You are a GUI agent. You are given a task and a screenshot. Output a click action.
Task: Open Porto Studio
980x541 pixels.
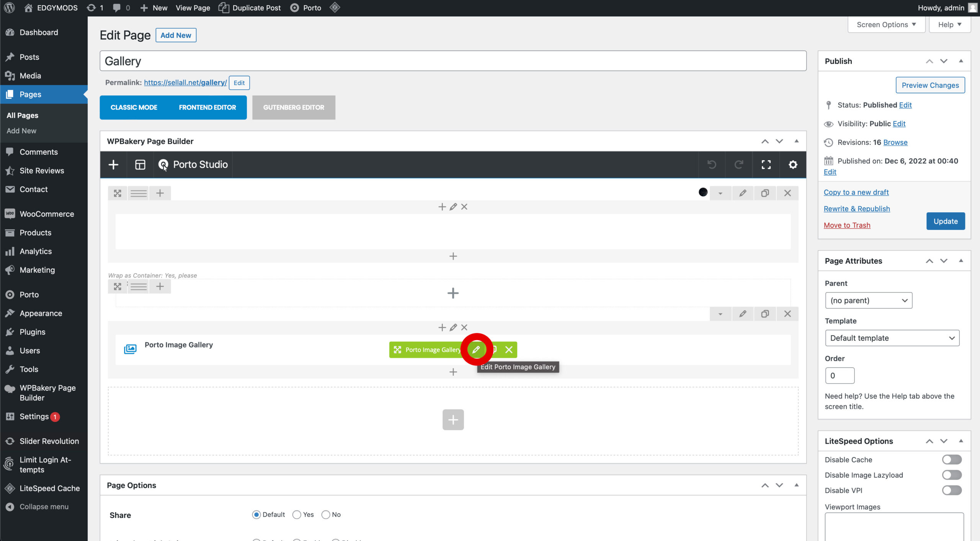coord(193,165)
